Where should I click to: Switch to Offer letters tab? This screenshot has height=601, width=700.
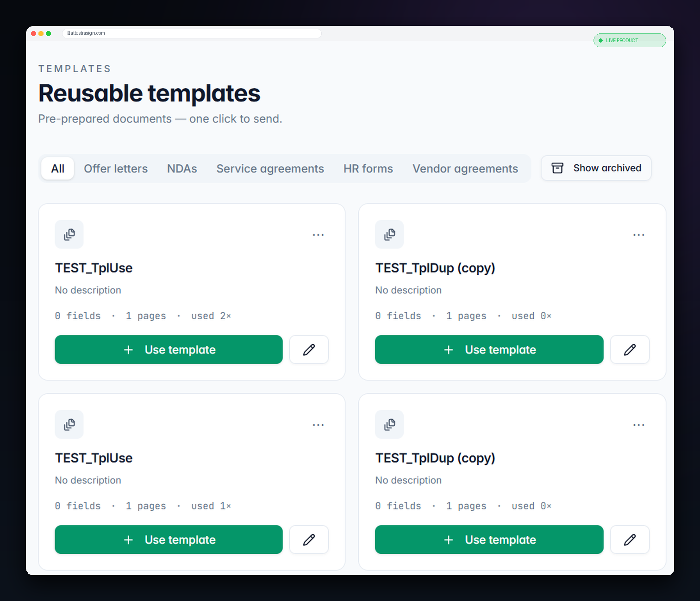[116, 168]
